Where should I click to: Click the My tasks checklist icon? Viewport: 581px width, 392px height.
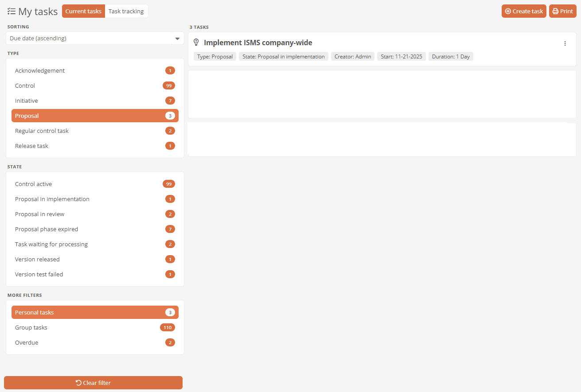12,12
